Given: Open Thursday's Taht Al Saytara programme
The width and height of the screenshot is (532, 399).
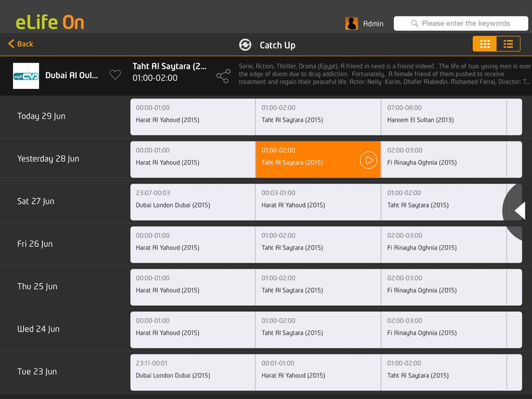Looking at the screenshot, I should 318,287.
